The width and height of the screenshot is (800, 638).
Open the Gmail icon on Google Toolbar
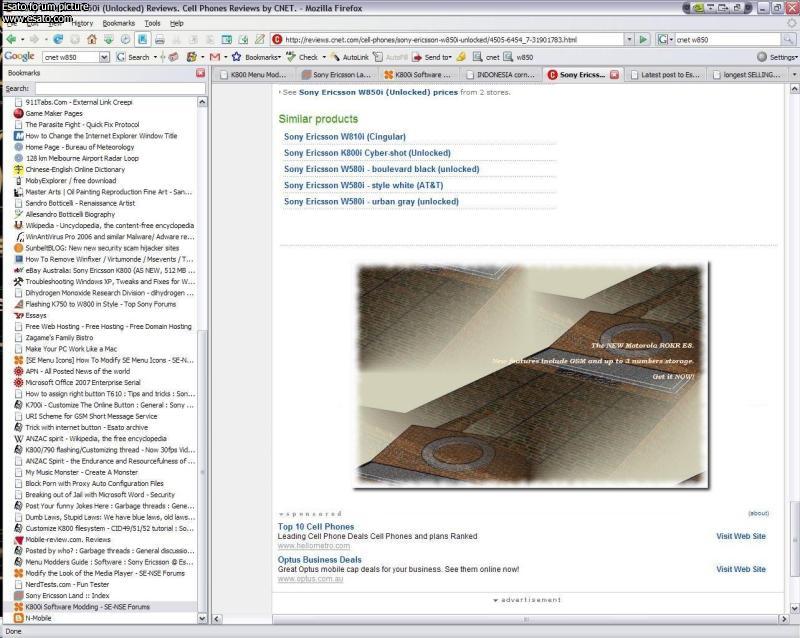[215, 57]
